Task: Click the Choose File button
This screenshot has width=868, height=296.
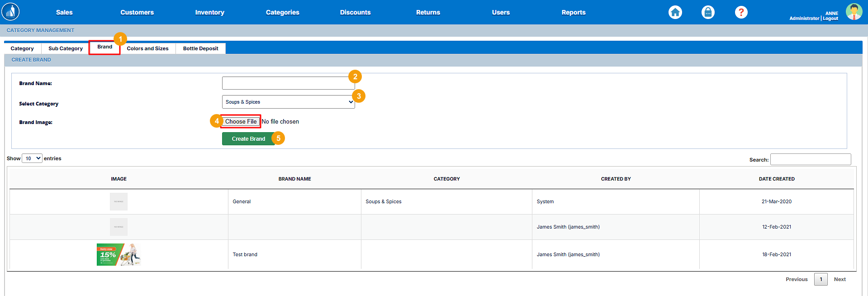Action: (x=241, y=121)
